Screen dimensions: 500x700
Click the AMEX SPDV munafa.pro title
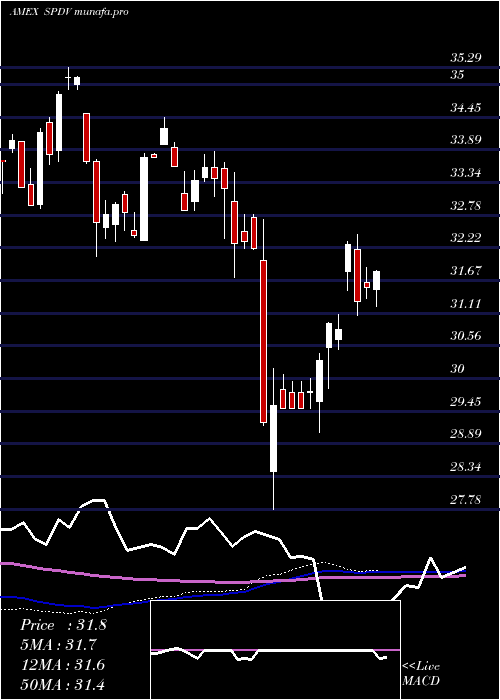[69, 12]
